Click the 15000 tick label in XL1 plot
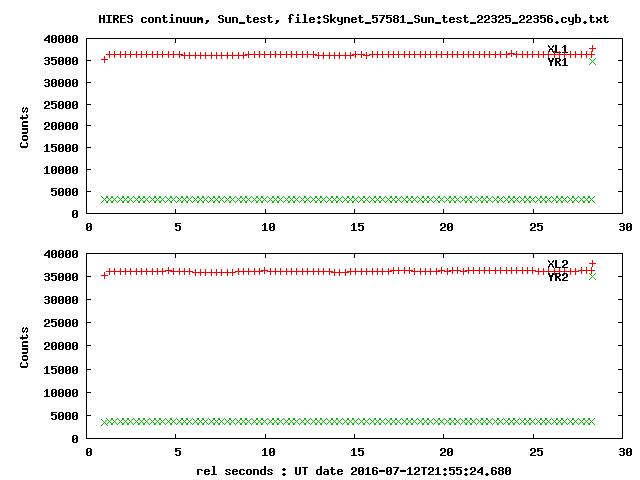Screen dimensions: 640x480 click(61, 148)
